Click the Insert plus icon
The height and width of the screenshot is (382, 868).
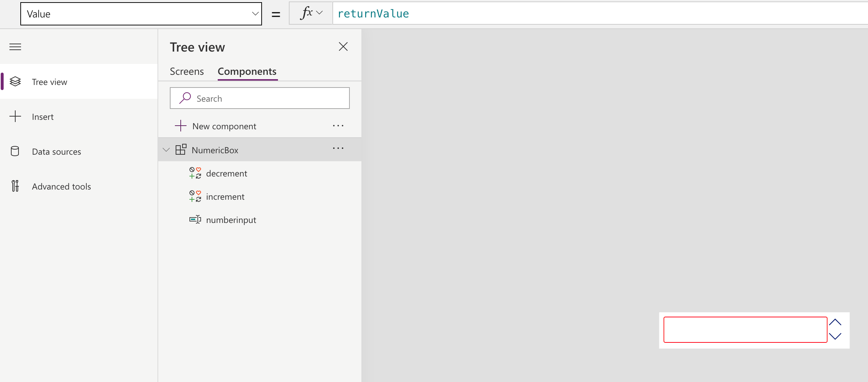coord(15,117)
